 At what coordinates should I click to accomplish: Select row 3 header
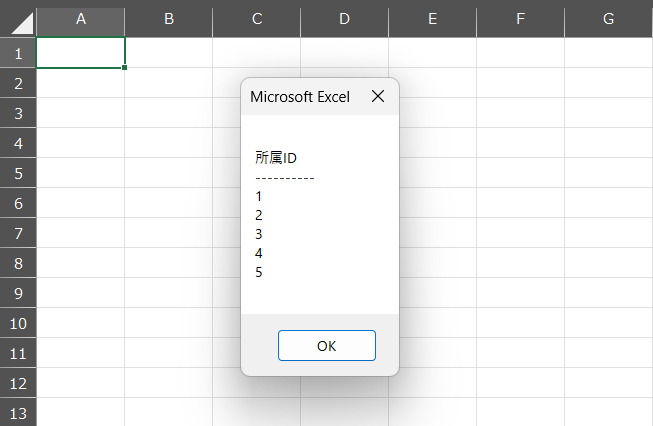(18, 113)
